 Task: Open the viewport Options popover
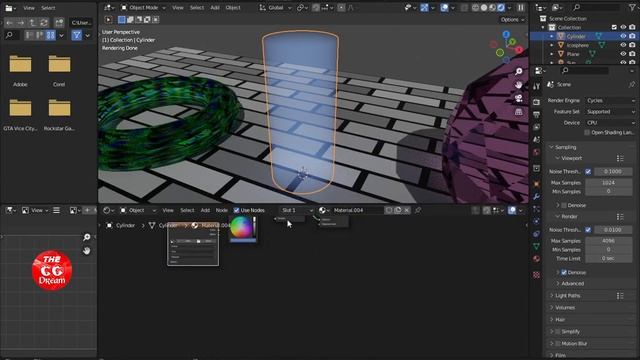[512, 20]
